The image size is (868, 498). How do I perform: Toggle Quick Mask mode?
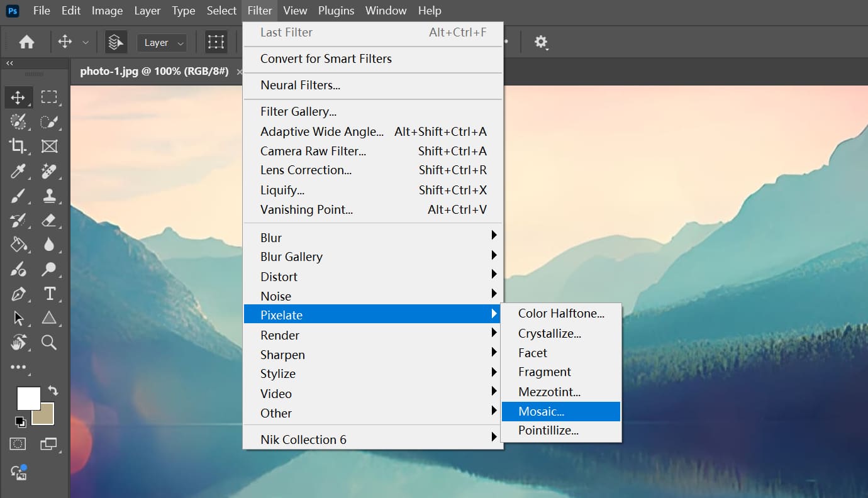[x=17, y=444]
